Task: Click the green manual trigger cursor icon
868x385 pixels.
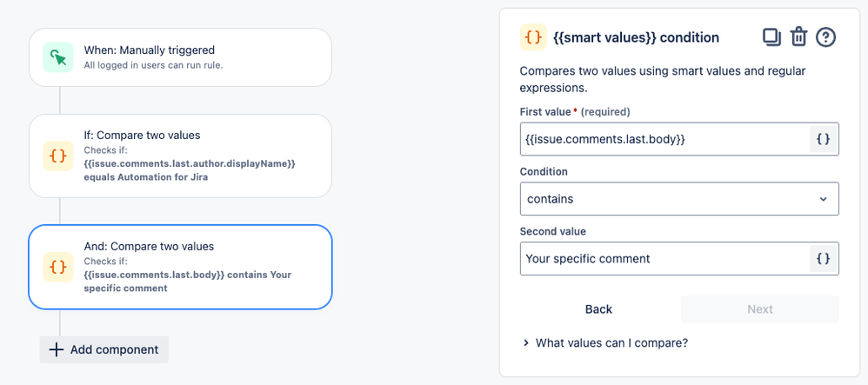Action: pos(57,57)
